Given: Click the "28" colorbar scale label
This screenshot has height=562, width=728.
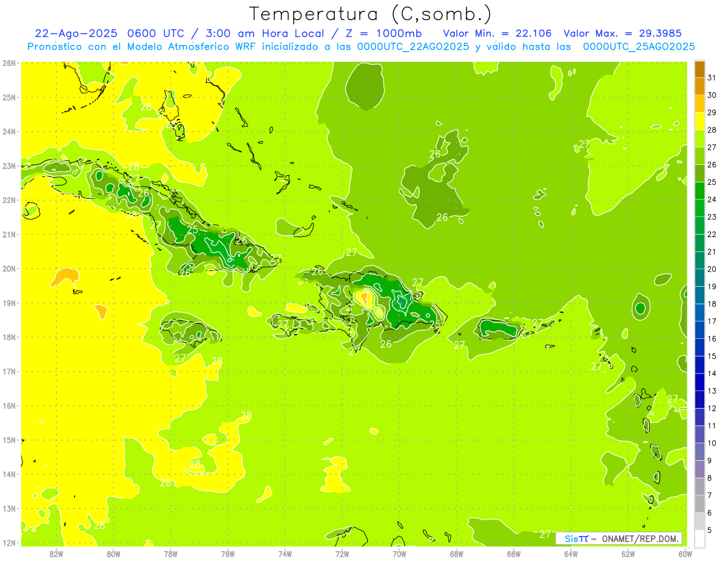Looking at the screenshot, I should (712, 130).
